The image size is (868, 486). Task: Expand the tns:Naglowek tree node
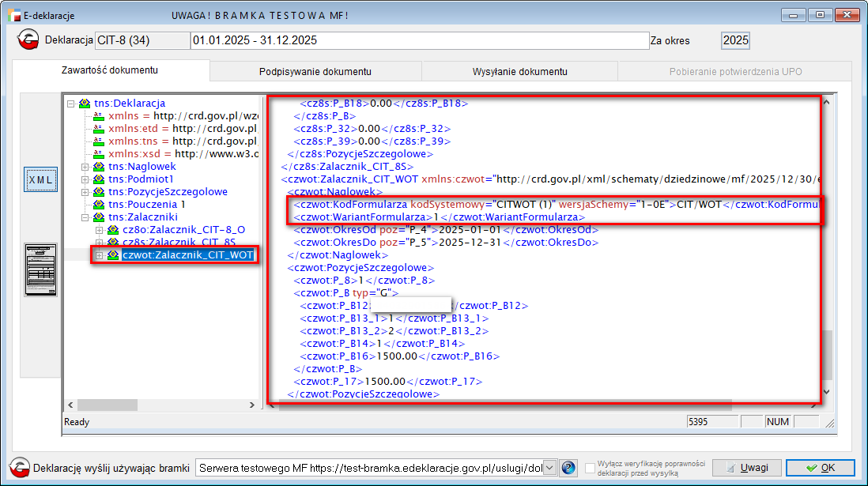point(85,167)
